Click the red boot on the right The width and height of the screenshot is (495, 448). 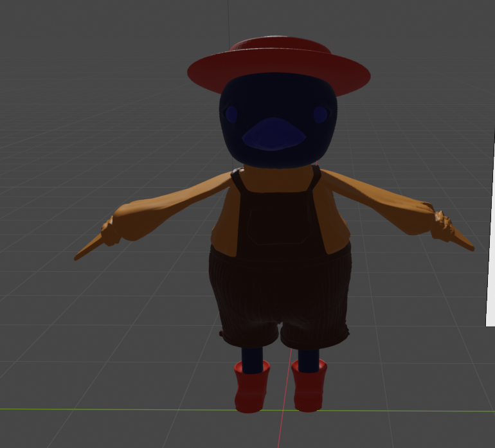(x=309, y=388)
